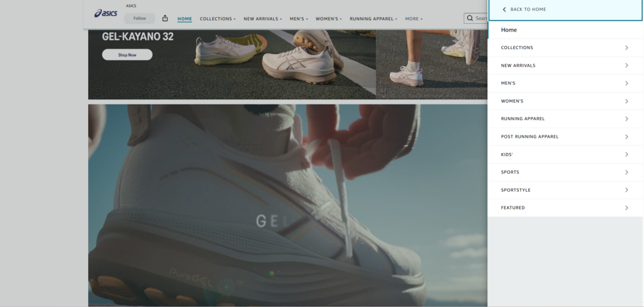Open FEATURED in the side menu
This screenshot has width=644, height=307.
click(x=565, y=208)
